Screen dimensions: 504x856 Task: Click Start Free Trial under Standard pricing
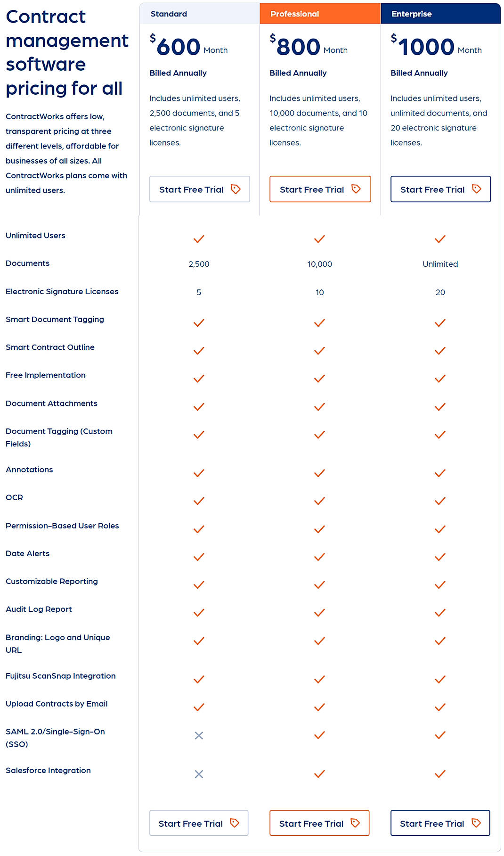199,189
